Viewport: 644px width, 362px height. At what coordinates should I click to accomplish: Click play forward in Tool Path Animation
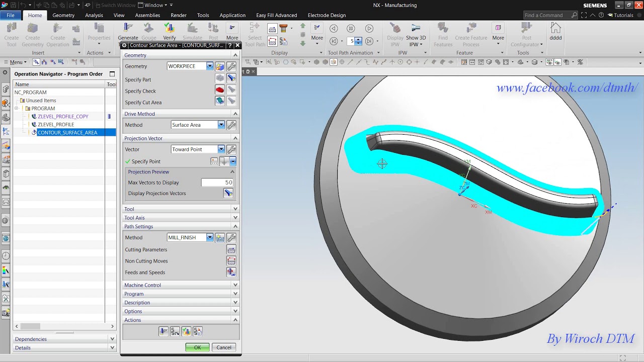pyautogui.click(x=369, y=29)
